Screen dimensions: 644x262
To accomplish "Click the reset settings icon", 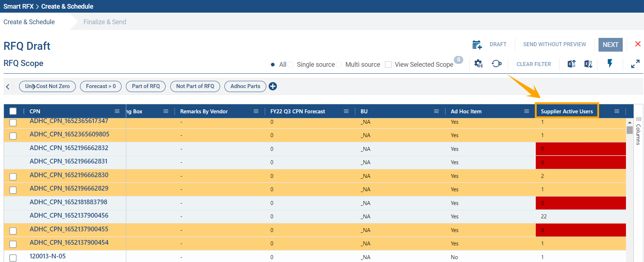I will [496, 64].
